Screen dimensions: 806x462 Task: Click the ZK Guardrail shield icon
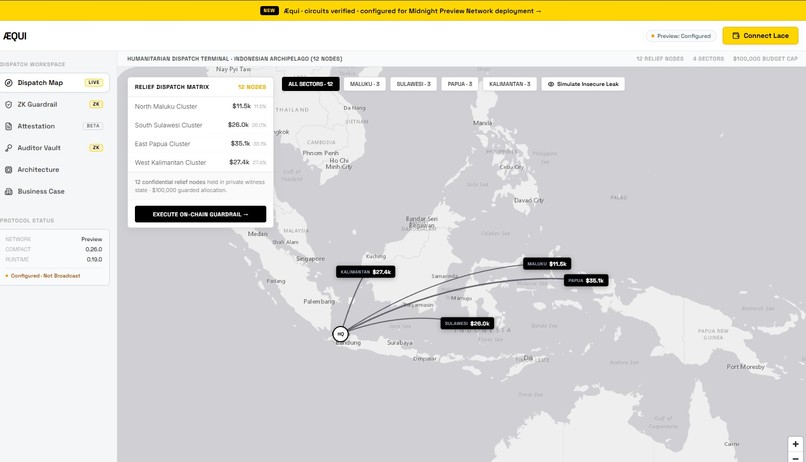pos(9,104)
